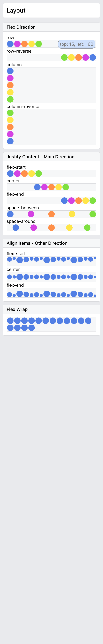Tap the first circle in the Flex Wrap box
Viewport: 103px width, 644px height.
tap(10, 321)
